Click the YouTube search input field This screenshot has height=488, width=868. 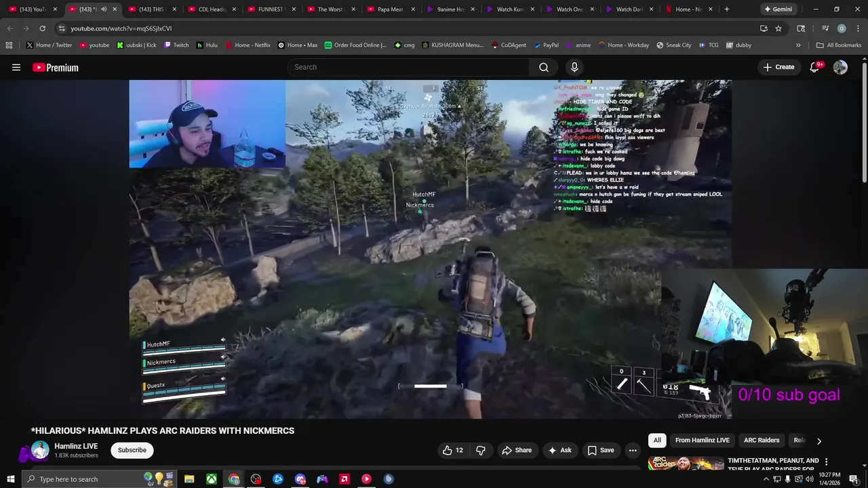pos(408,67)
